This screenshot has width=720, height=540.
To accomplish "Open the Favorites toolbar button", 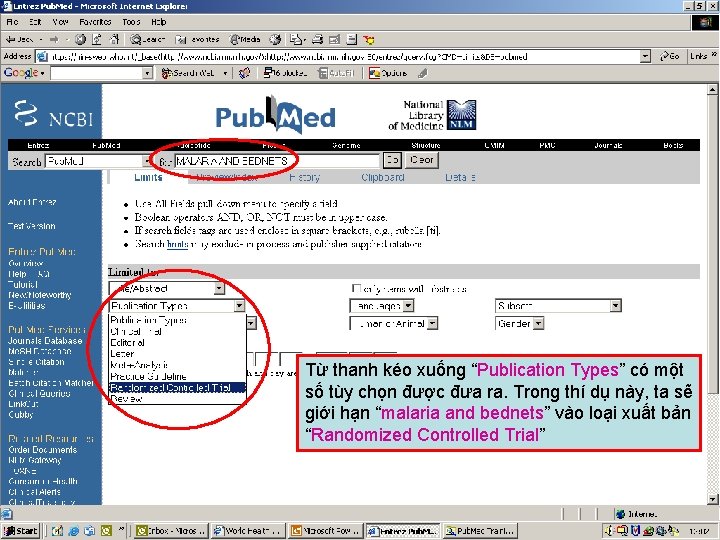I will [x=197, y=39].
